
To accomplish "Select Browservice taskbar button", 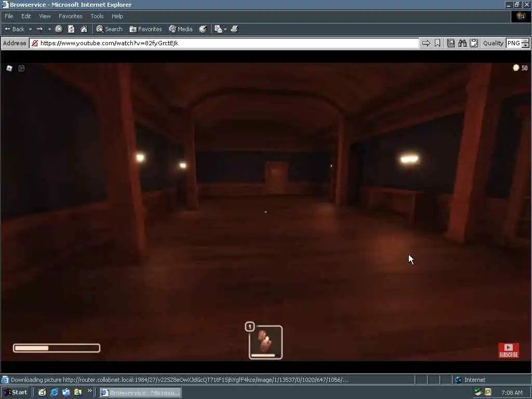I will 140,393.
